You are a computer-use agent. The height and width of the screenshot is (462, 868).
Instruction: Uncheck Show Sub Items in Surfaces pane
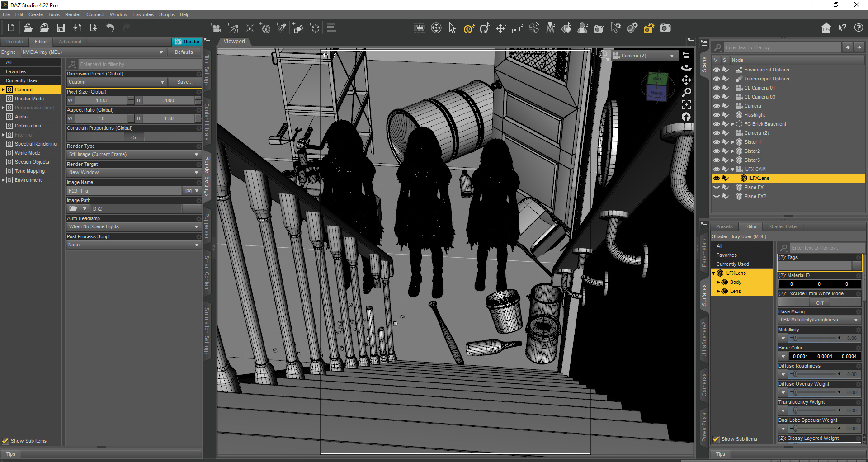(x=716, y=439)
